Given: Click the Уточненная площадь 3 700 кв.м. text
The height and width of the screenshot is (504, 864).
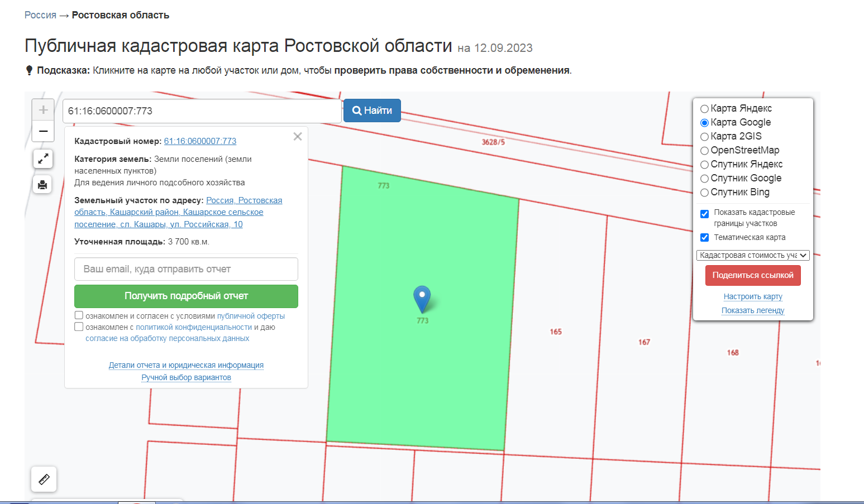Looking at the screenshot, I should click(x=142, y=242).
